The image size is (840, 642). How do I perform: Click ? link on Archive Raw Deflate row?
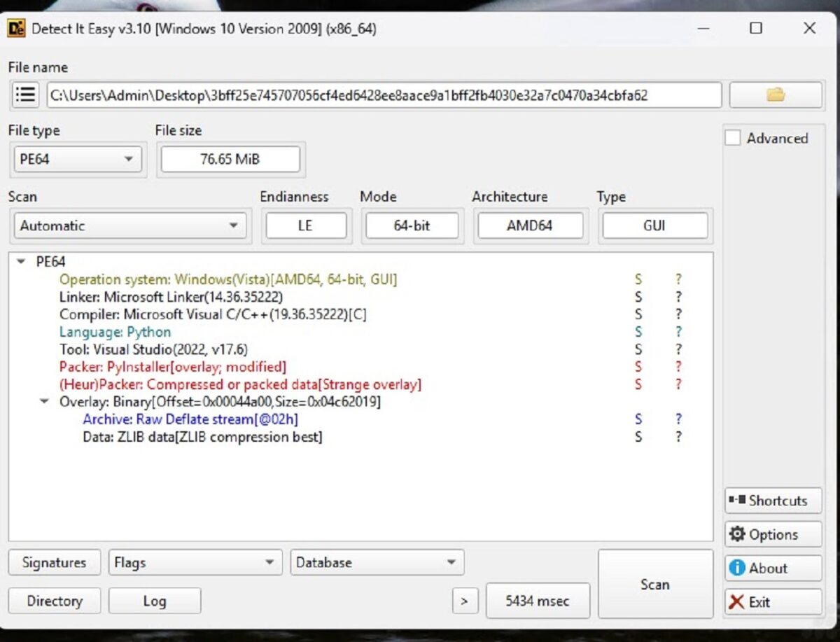pyautogui.click(x=678, y=419)
